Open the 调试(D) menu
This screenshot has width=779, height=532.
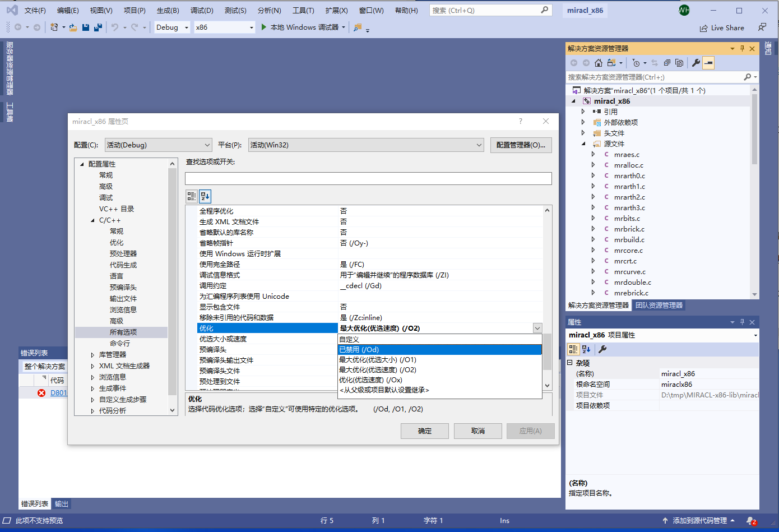coord(202,11)
